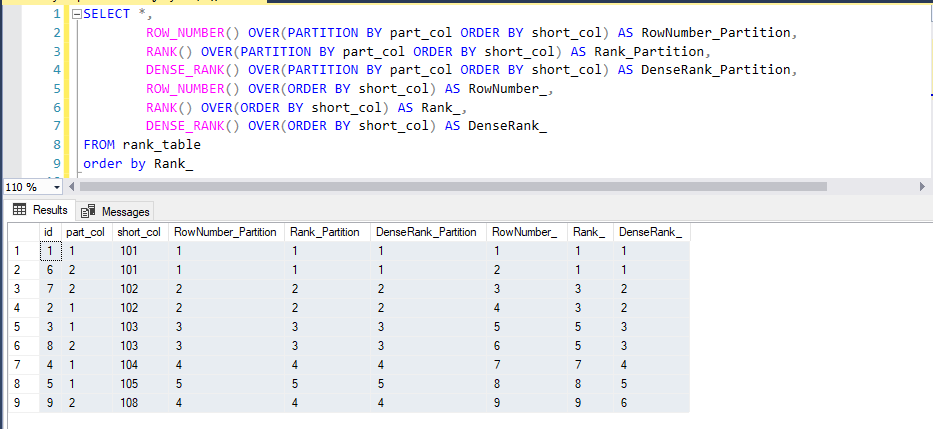Screen dimensions: 933x429
Task: Click the short_col column header
Action: (x=139, y=232)
